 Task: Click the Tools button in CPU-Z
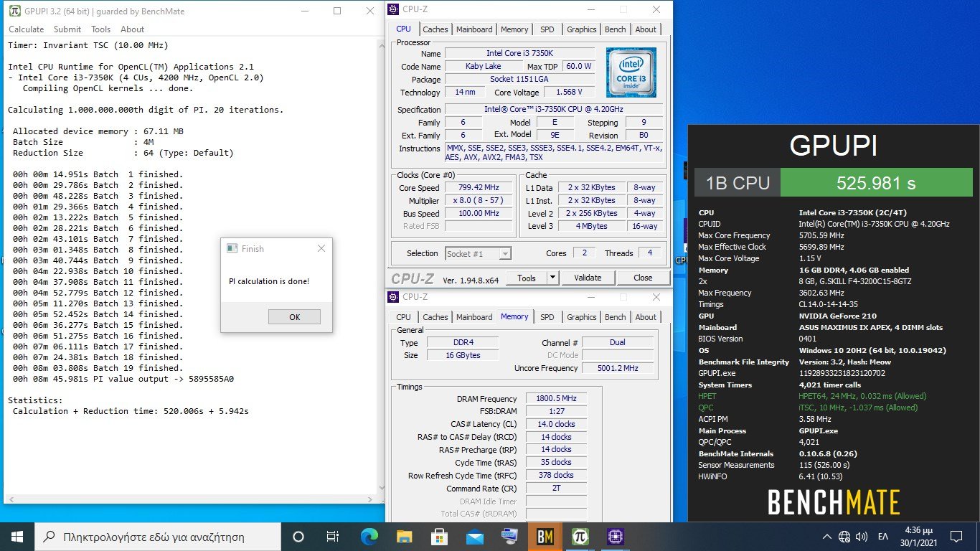[526, 278]
